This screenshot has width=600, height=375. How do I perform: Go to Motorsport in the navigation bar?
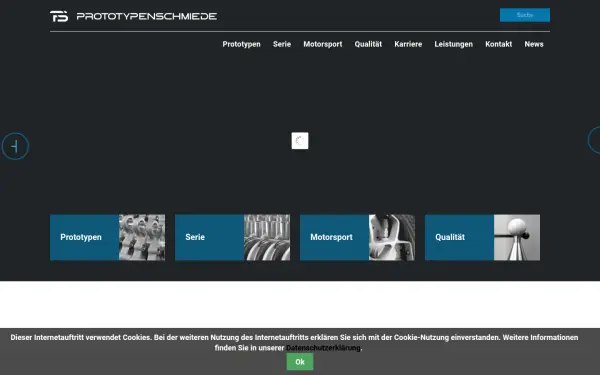[x=323, y=44]
